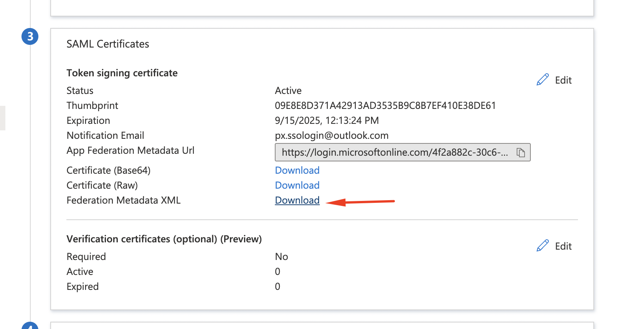
Task: Click the Required value No
Action: coord(281,257)
